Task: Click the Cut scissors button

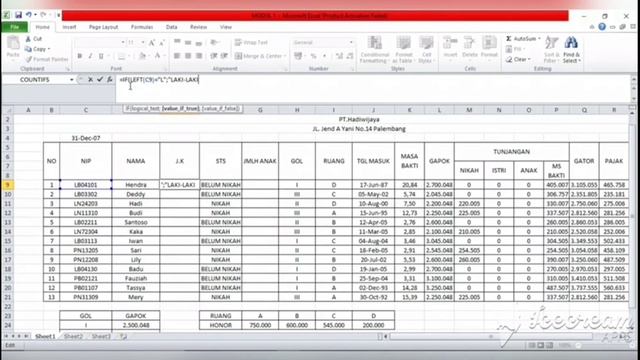Action: (33, 39)
